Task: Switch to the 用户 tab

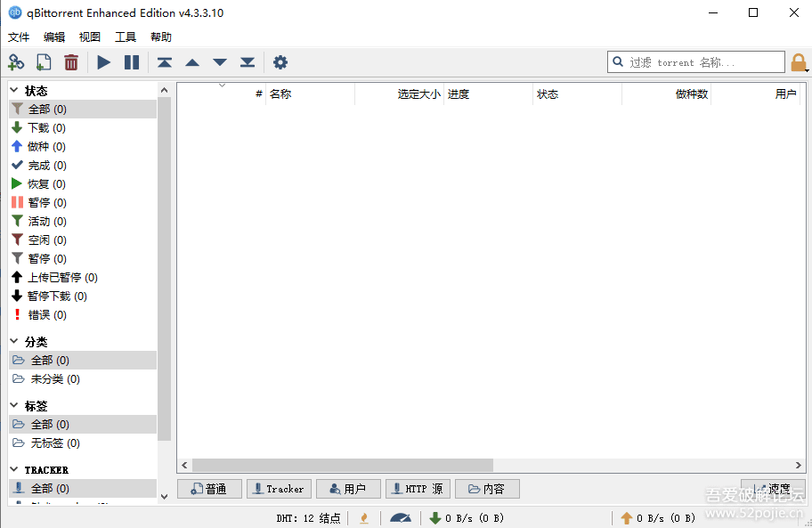Action: (x=348, y=489)
